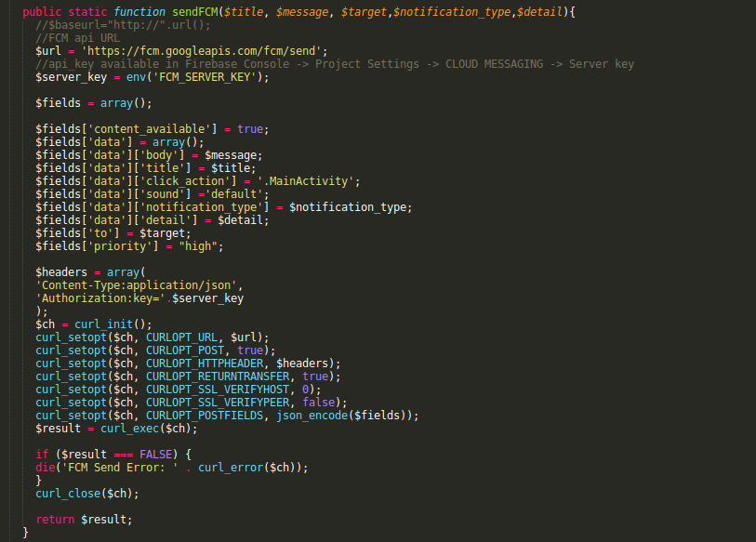Image resolution: width=756 pixels, height=542 pixels.
Task: Click the CURLOPT_SSL_VERIFYPEER constant
Action: pos(218,403)
